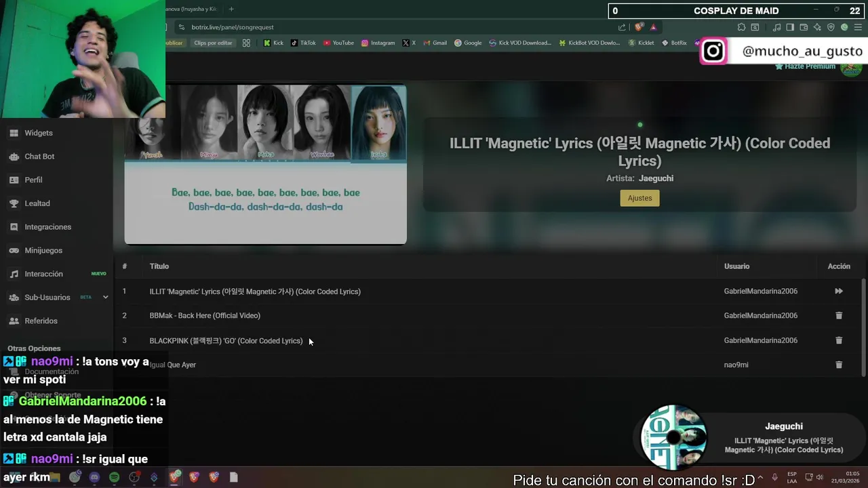Image resolution: width=868 pixels, height=488 pixels.
Task: Open the Documentación link in sidebar
Action: click(x=52, y=371)
